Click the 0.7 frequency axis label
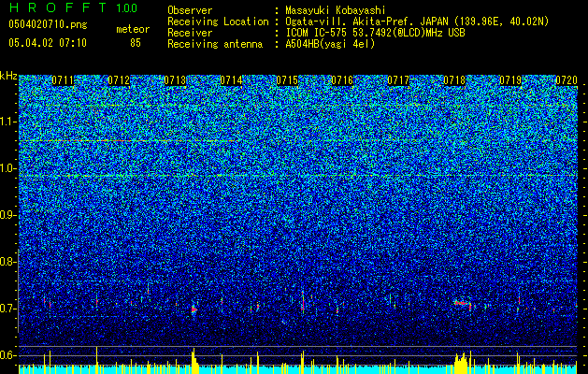 (8, 309)
